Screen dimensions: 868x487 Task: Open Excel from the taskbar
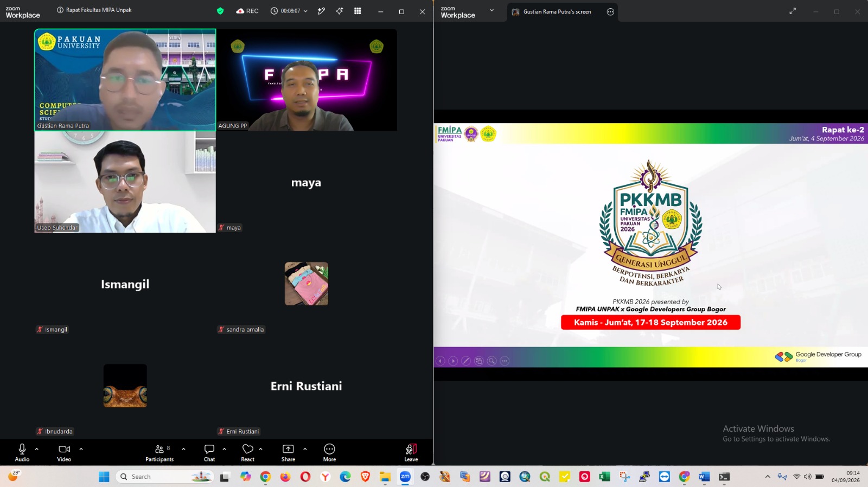604,477
